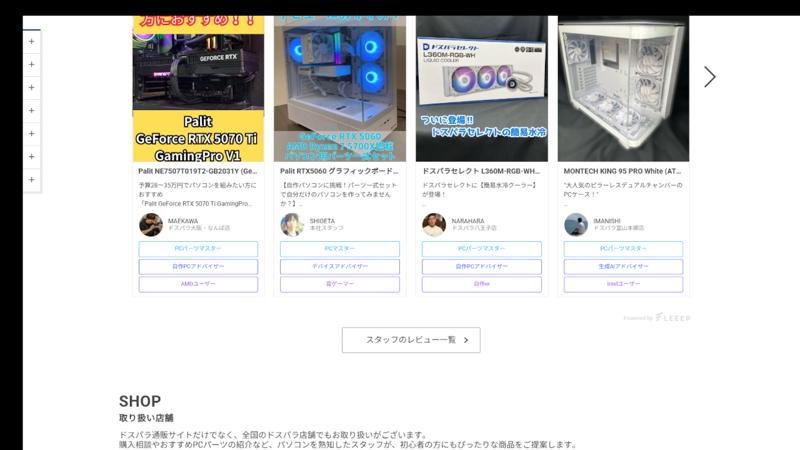
Task: Open the L360M-RGB-WH liquid cooler box image
Action: coord(482,89)
